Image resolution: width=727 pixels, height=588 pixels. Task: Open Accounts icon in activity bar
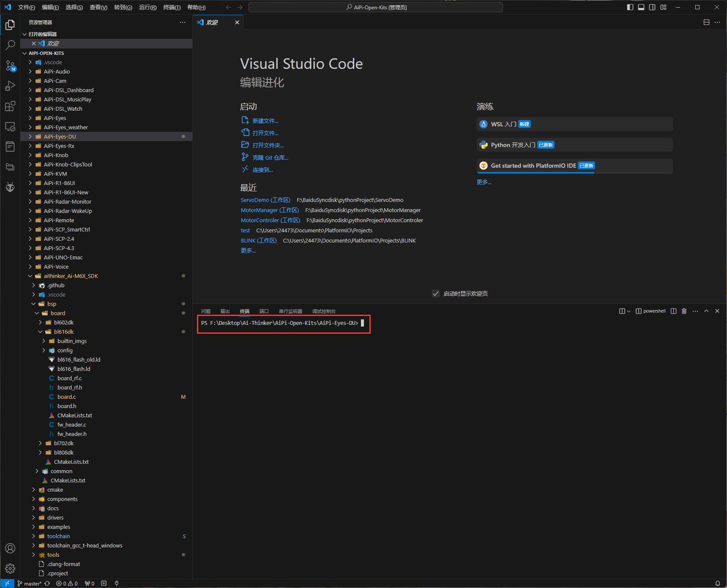coord(10,548)
